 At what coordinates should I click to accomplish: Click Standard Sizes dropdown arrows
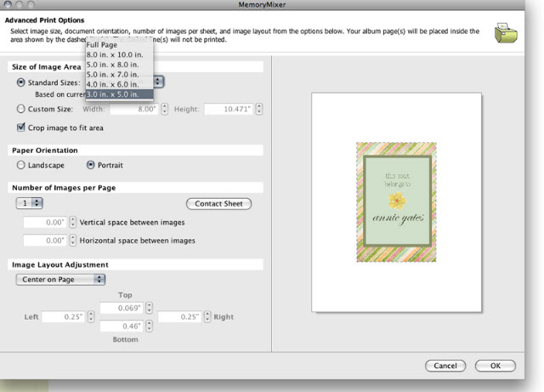(x=158, y=82)
